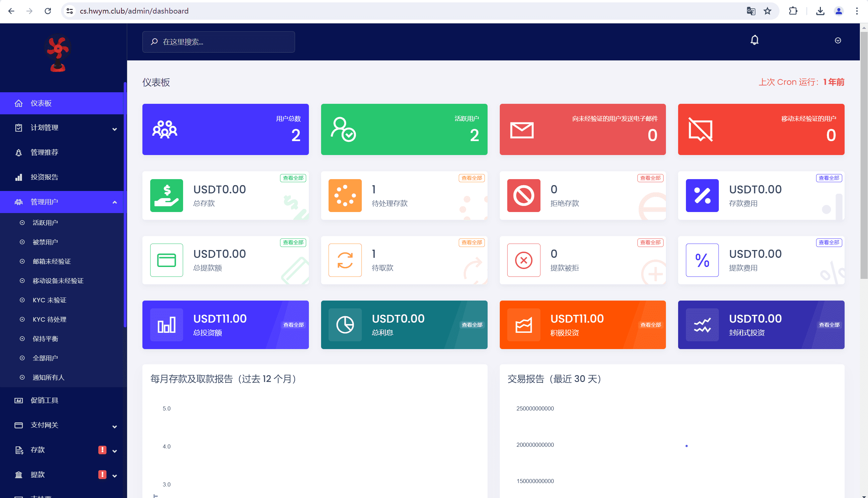Screen dimensions: 868x498
Task: Click the Google Translate icon in address bar
Action: [x=750, y=11]
